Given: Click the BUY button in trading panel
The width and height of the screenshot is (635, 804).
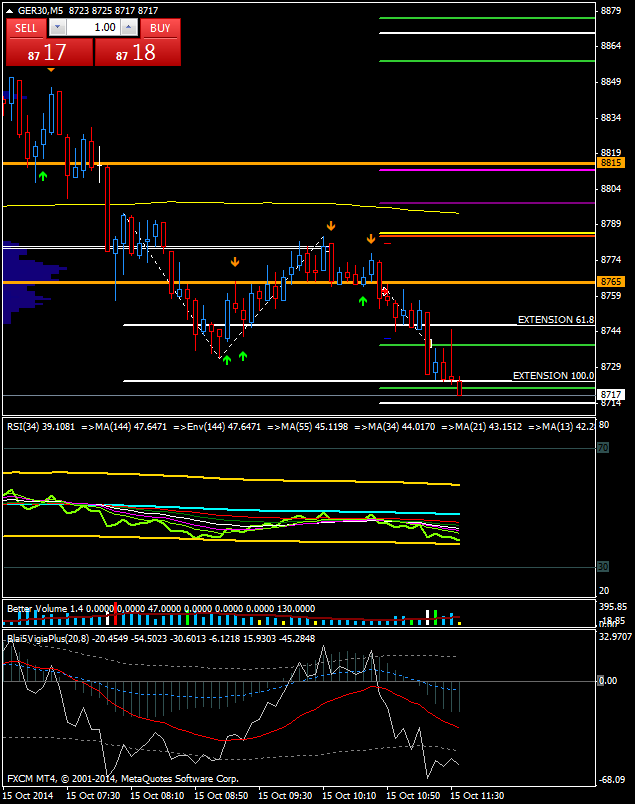Looking at the screenshot, I should pos(161,28).
